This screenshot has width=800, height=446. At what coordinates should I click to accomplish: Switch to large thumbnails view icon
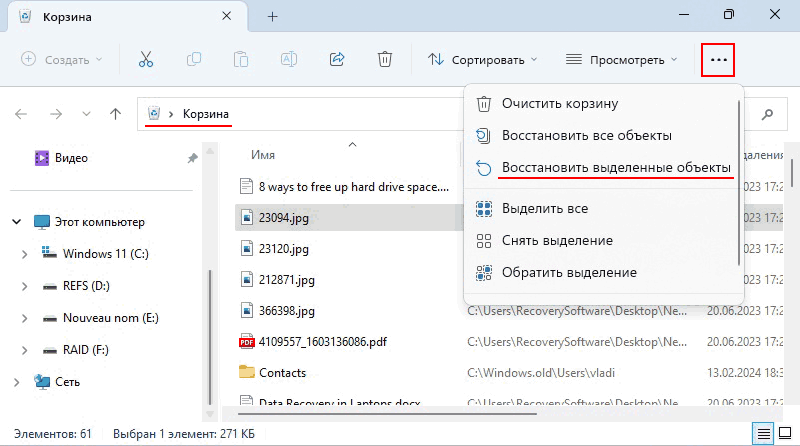tap(785, 434)
